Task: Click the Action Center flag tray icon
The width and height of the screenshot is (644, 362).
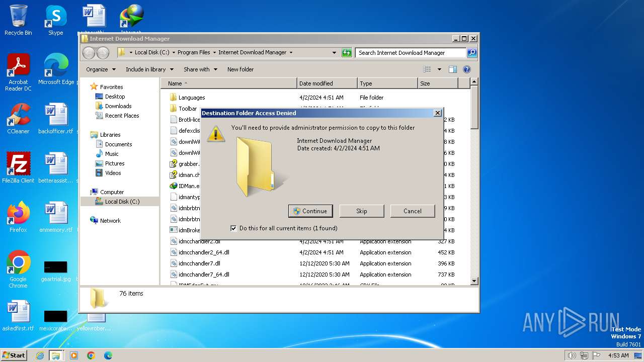Action: point(597,355)
